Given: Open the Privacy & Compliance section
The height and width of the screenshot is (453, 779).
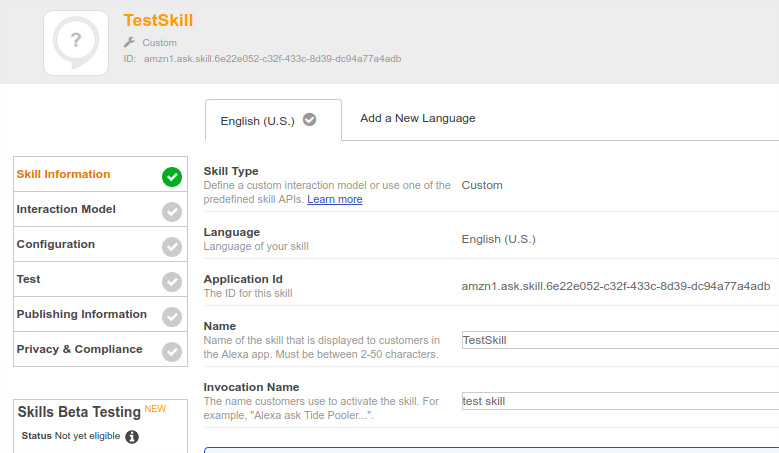Looking at the screenshot, I should click(80, 350).
